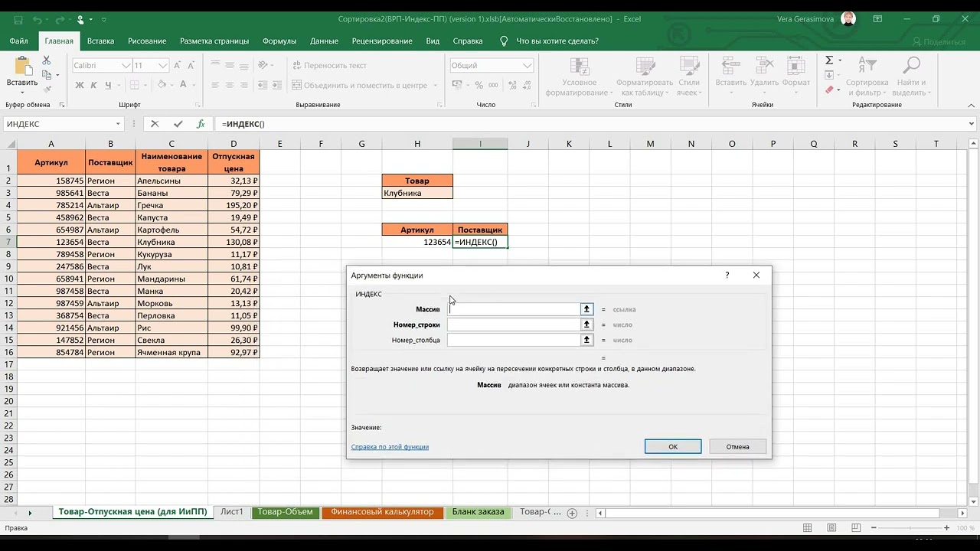
Task: Switch to the Товар-Объем sheet tab
Action: click(285, 512)
